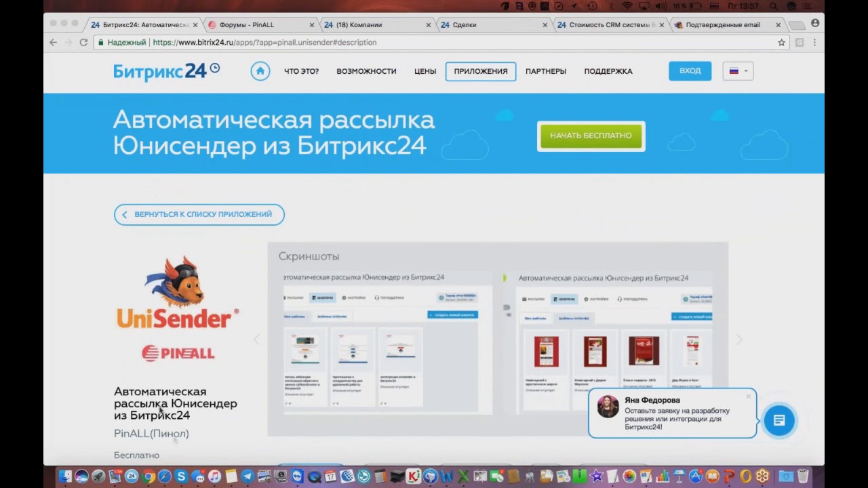Screen dimensions: 868x488
Task: Click the PinALL logo image
Action: (178, 352)
